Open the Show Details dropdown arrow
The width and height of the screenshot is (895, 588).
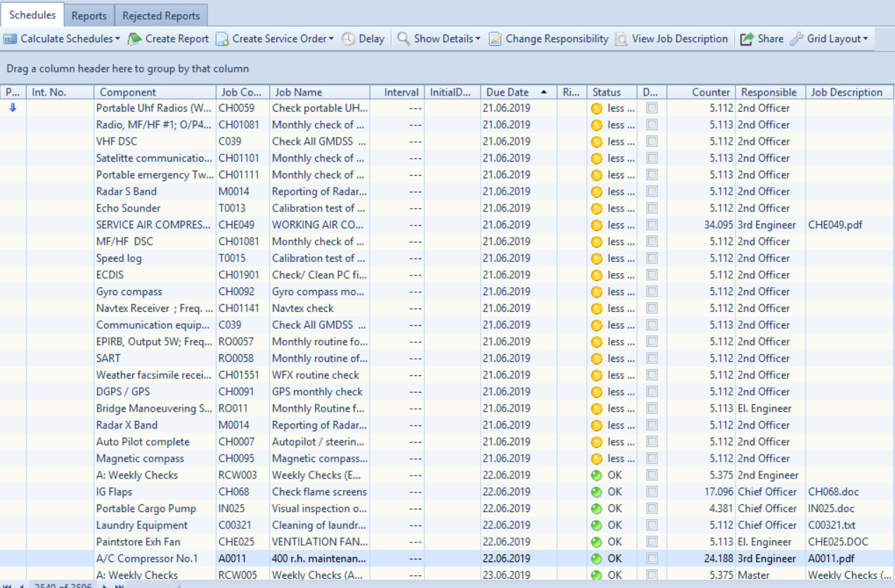pyautogui.click(x=478, y=39)
